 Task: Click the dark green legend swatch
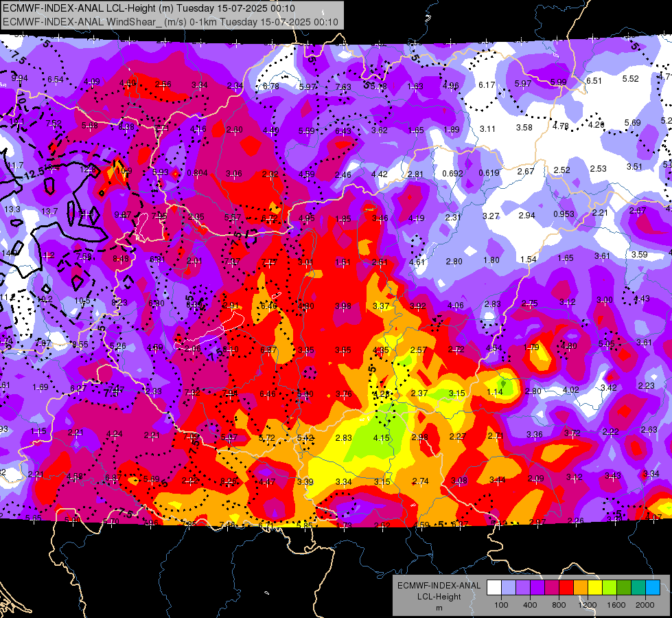[623, 588]
